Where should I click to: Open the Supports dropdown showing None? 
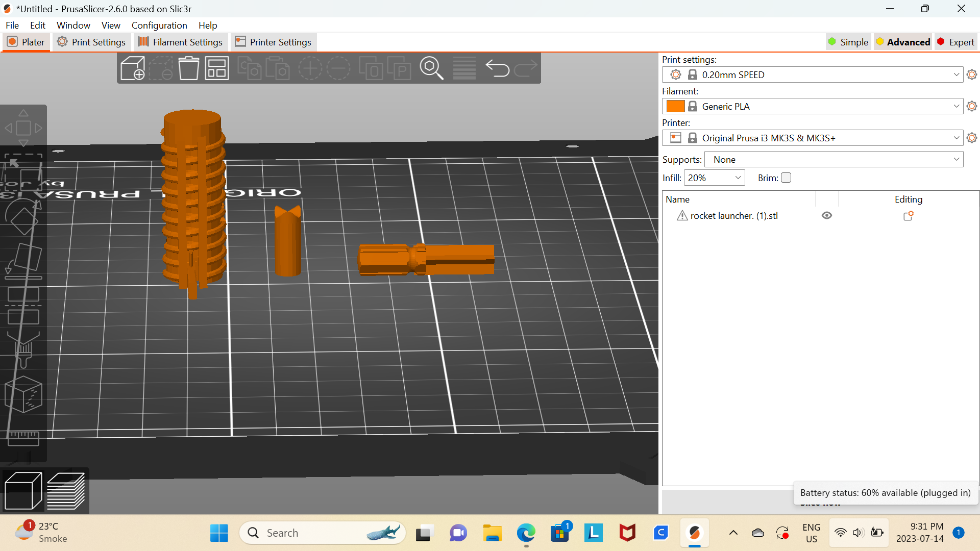(834, 159)
